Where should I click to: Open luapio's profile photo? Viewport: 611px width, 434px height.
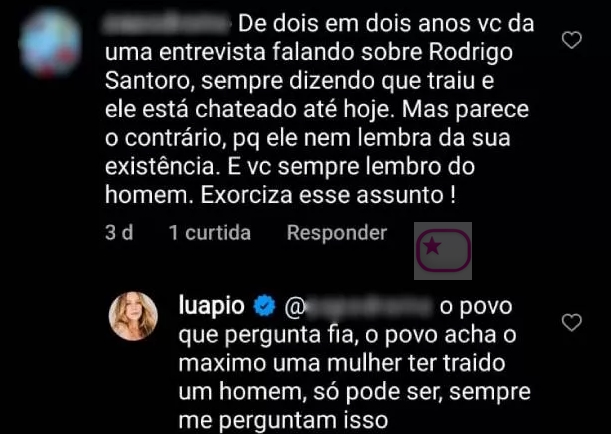tap(133, 316)
